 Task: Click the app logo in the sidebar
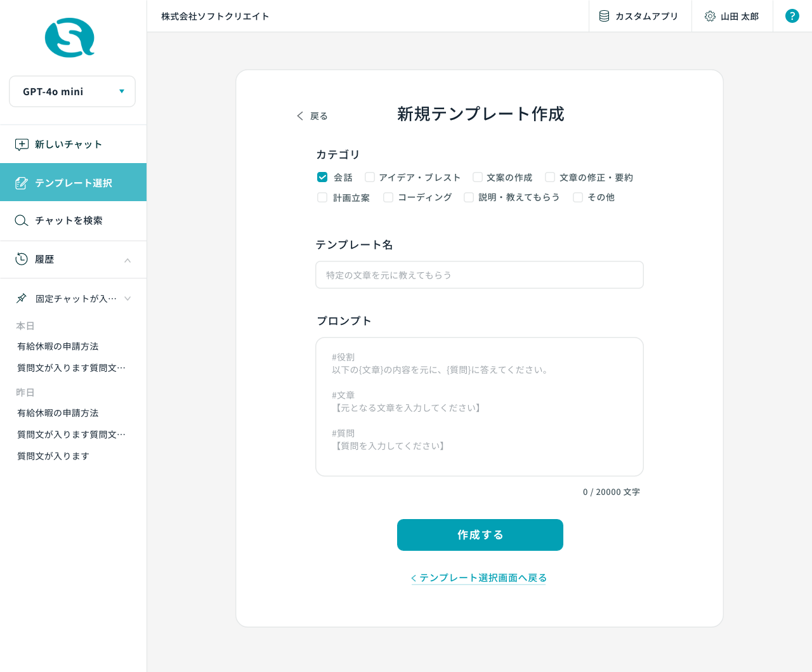[70, 38]
